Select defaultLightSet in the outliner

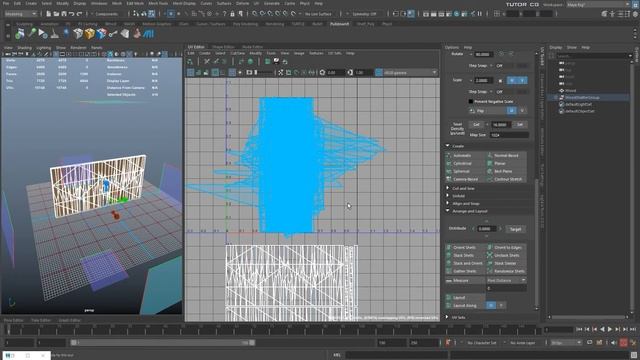(x=579, y=104)
